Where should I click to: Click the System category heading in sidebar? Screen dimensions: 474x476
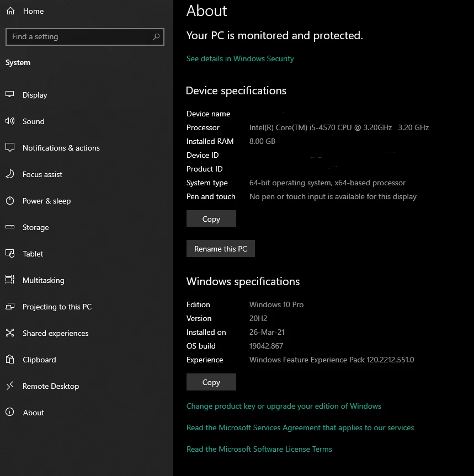point(18,62)
